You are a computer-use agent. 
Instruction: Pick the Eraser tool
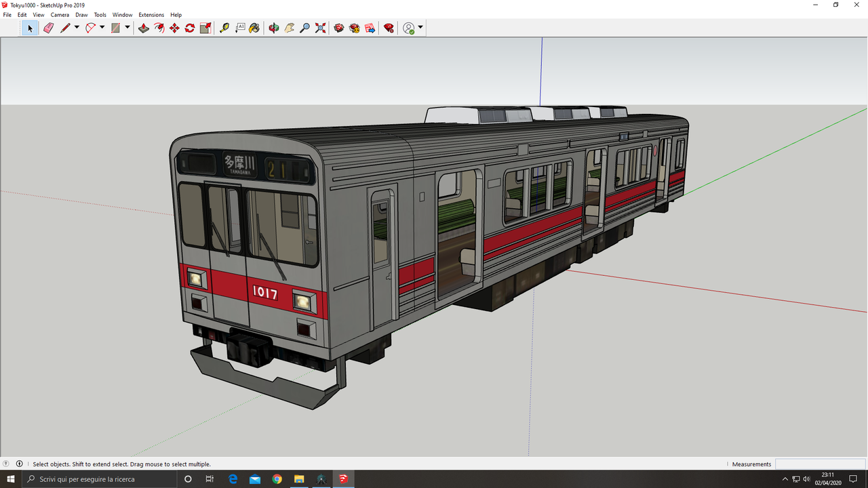click(48, 28)
